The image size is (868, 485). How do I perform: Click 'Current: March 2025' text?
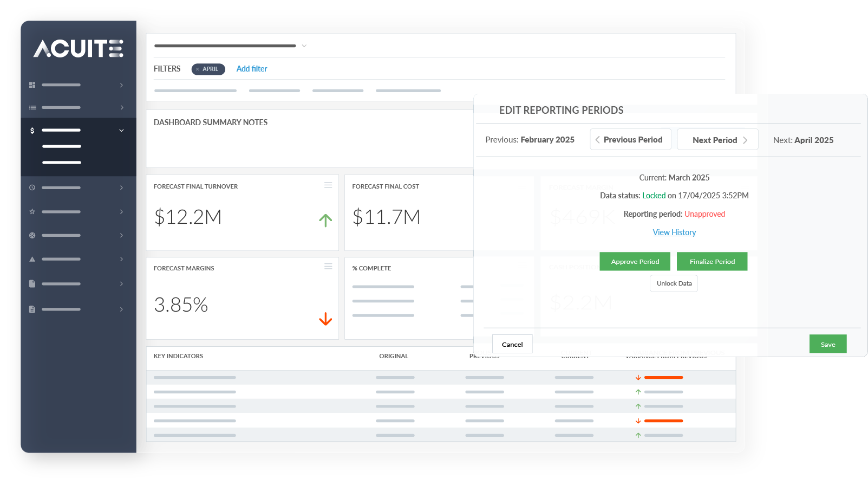click(x=674, y=178)
